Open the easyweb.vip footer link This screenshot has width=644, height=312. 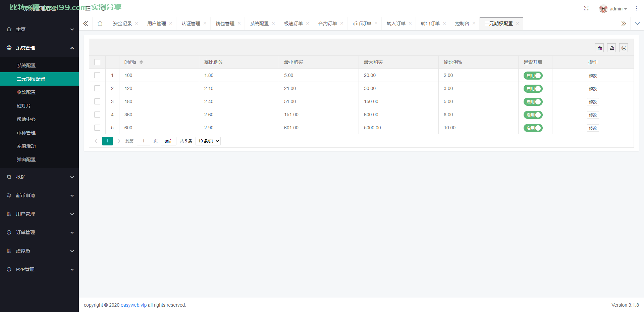pyautogui.click(x=133, y=305)
